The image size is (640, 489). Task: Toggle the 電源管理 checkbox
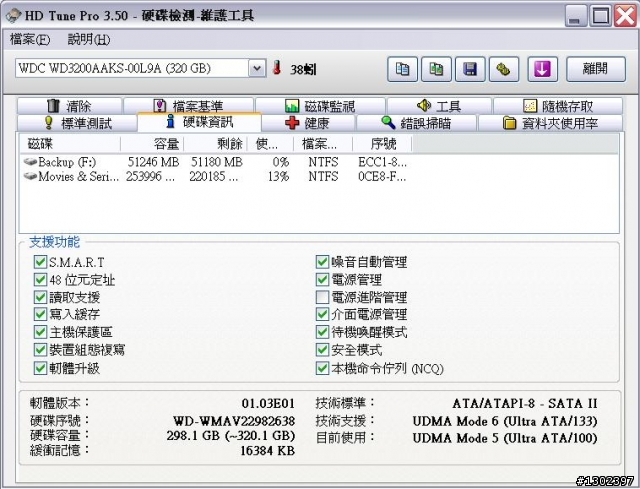(x=322, y=280)
